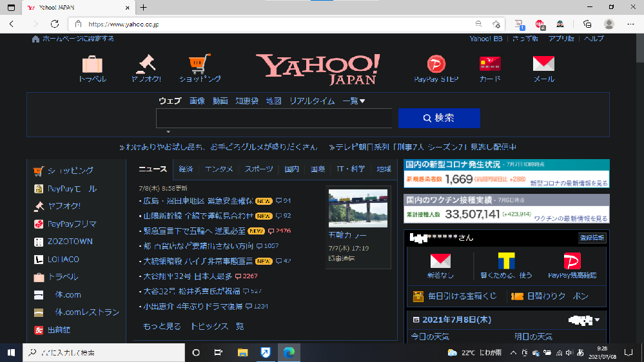The image size is (644, 362).
Task: Select the Maps search tab
Action: point(273,101)
